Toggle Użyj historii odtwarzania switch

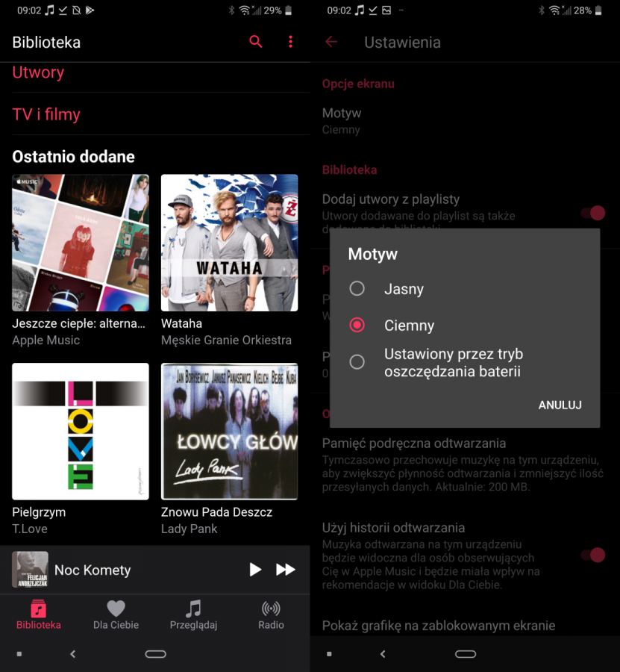(x=593, y=555)
